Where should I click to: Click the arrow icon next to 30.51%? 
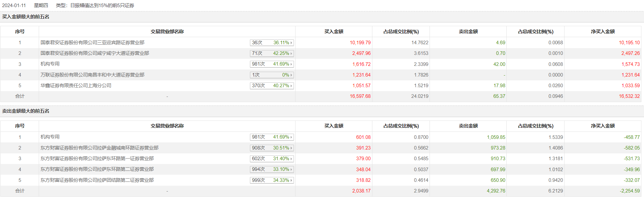click(x=291, y=148)
